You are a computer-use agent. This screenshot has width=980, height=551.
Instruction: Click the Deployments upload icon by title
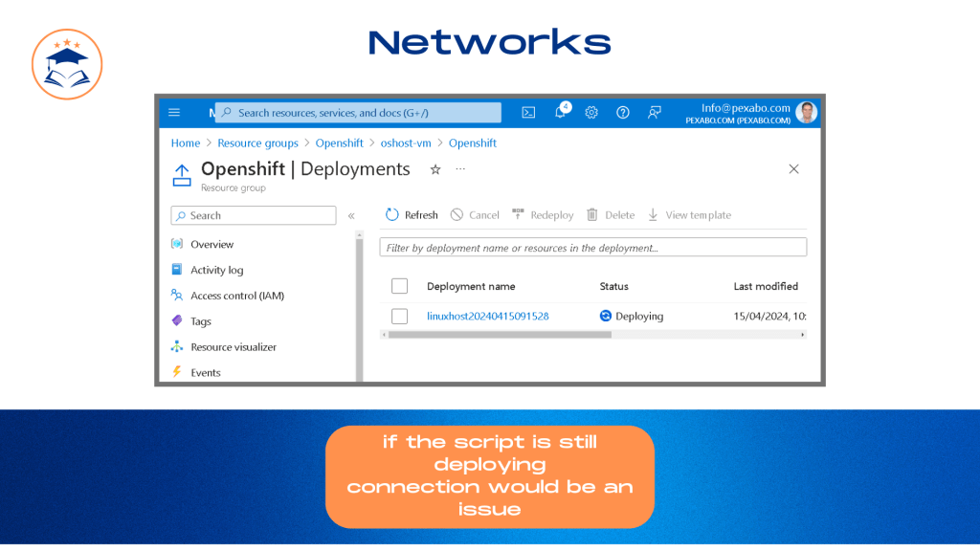click(x=182, y=175)
